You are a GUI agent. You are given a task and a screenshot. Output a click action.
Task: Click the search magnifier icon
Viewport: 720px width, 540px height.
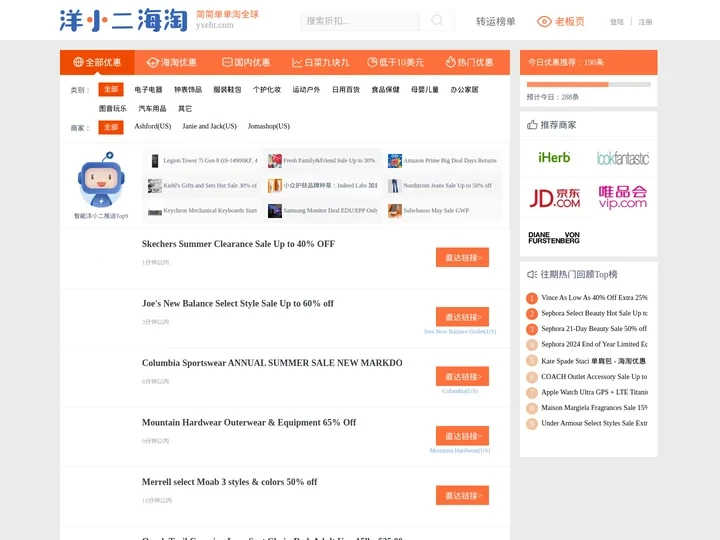[437, 21]
